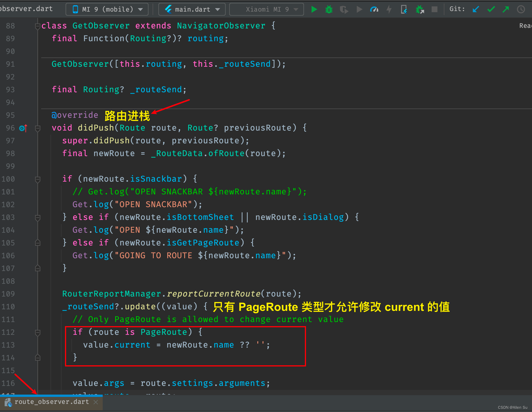Run with coverage shield icon

click(x=344, y=10)
